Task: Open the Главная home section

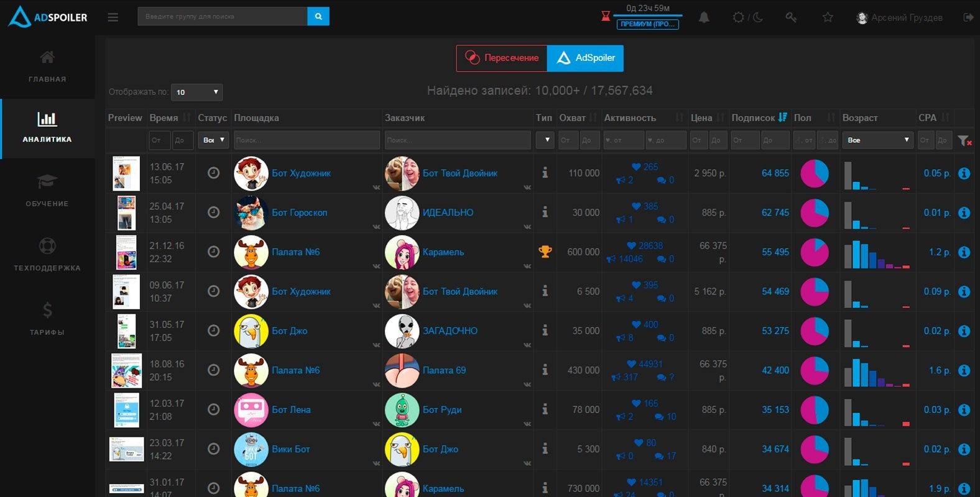Action: pos(47,66)
